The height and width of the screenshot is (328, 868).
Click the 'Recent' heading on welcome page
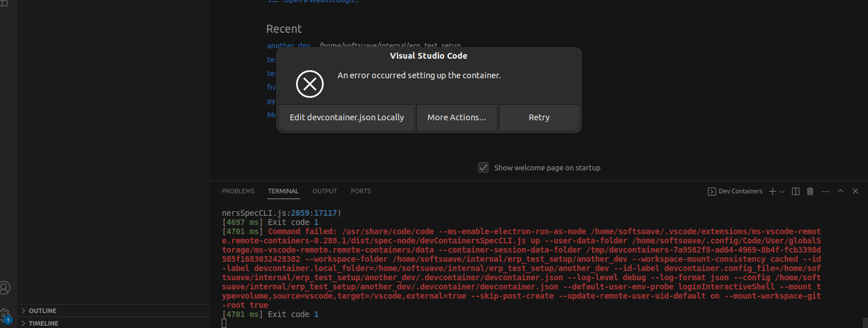pos(284,29)
